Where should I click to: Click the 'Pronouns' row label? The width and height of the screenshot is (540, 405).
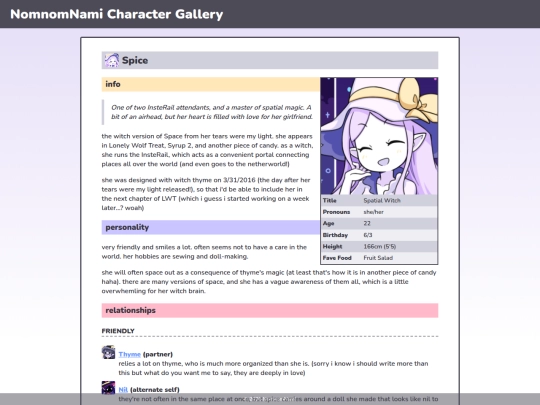click(336, 212)
